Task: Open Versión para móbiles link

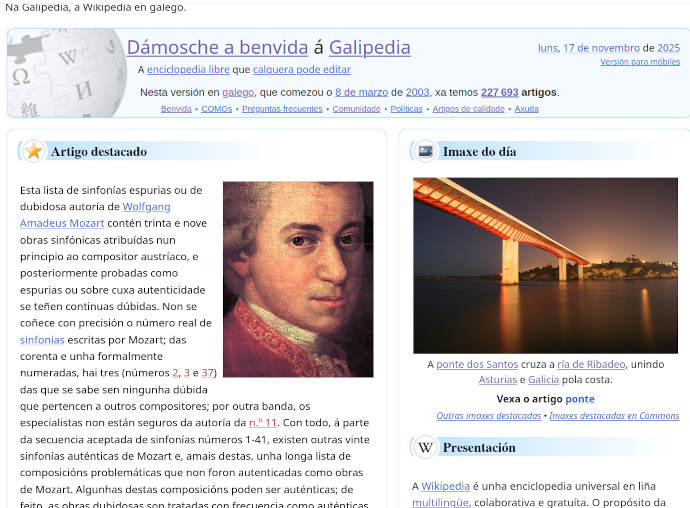Action: coord(640,62)
